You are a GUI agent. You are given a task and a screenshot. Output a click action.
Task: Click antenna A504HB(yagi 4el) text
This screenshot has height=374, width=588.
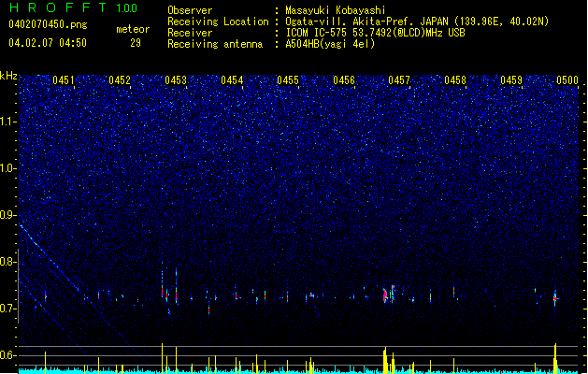[x=330, y=44]
